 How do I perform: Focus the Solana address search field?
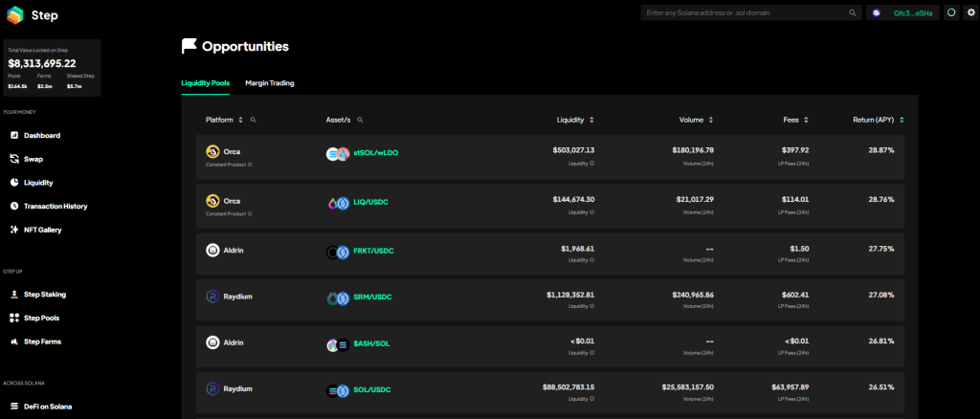751,12
